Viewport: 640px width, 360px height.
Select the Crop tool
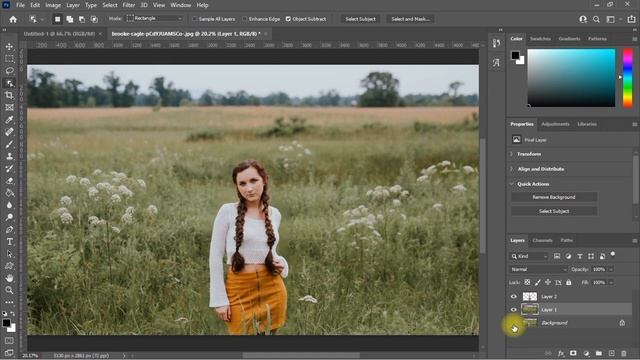(x=9, y=95)
